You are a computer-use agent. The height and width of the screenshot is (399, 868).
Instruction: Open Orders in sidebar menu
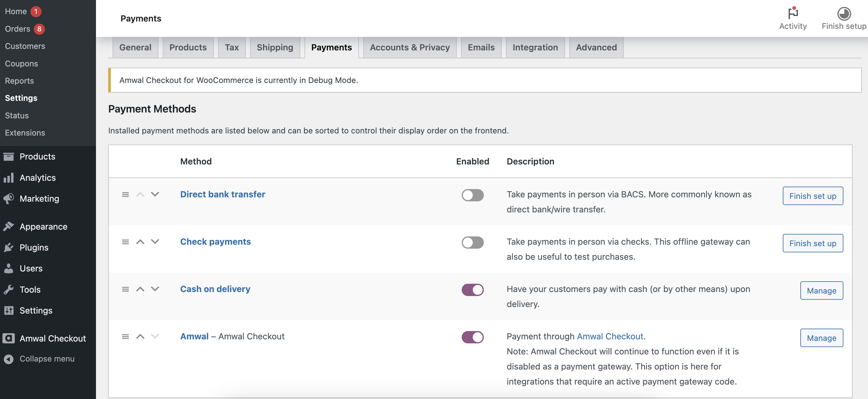(18, 29)
